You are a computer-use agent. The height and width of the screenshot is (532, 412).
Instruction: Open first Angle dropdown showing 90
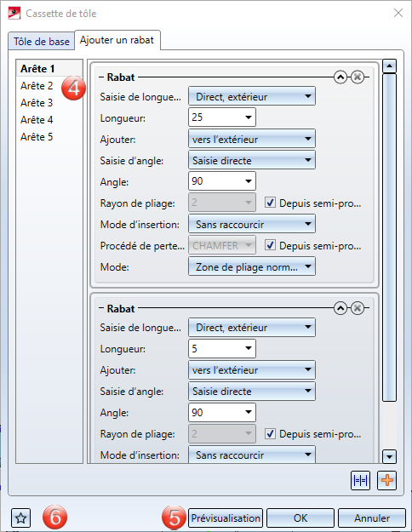pos(249,181)
